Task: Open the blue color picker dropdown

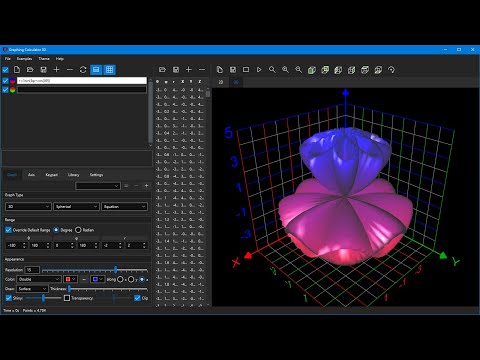Action: pyautogui.click(x=98, y=279)
